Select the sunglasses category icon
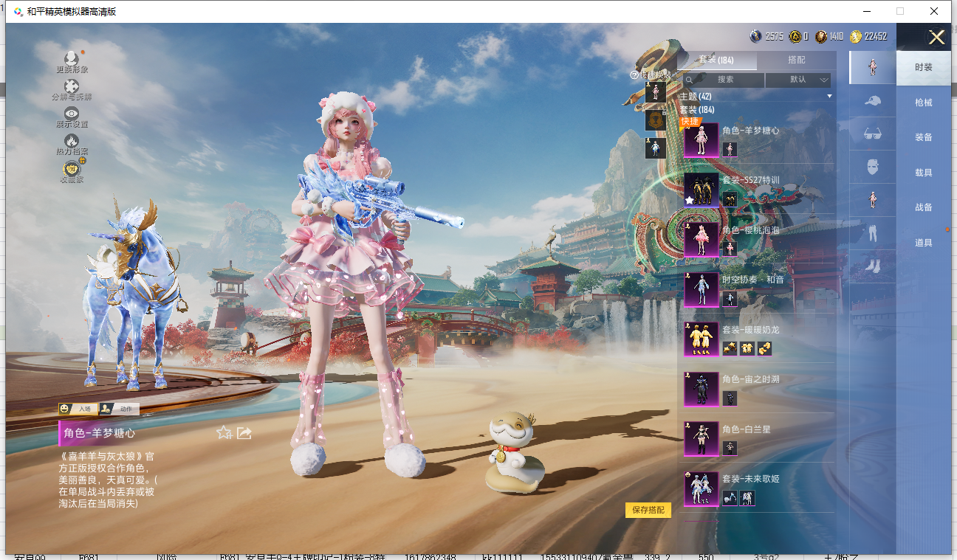The width and height of the screenshot is (957, 560). point(872,134)
